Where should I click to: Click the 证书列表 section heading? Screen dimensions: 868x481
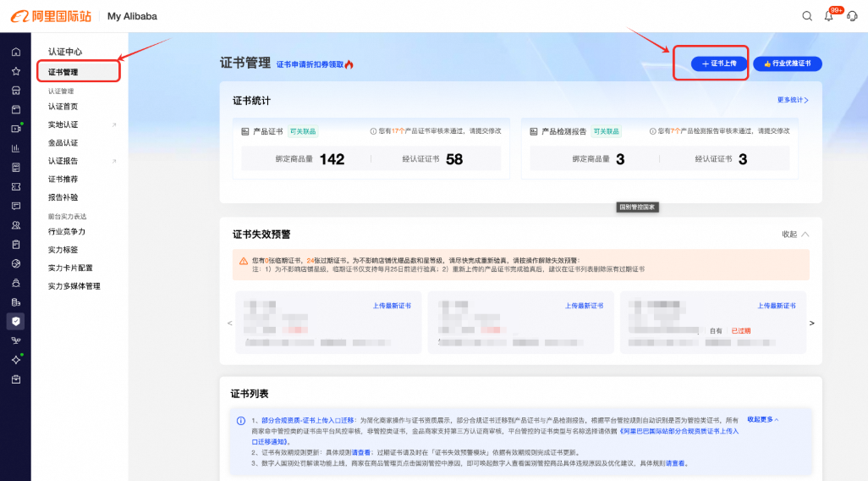point(250,394)
